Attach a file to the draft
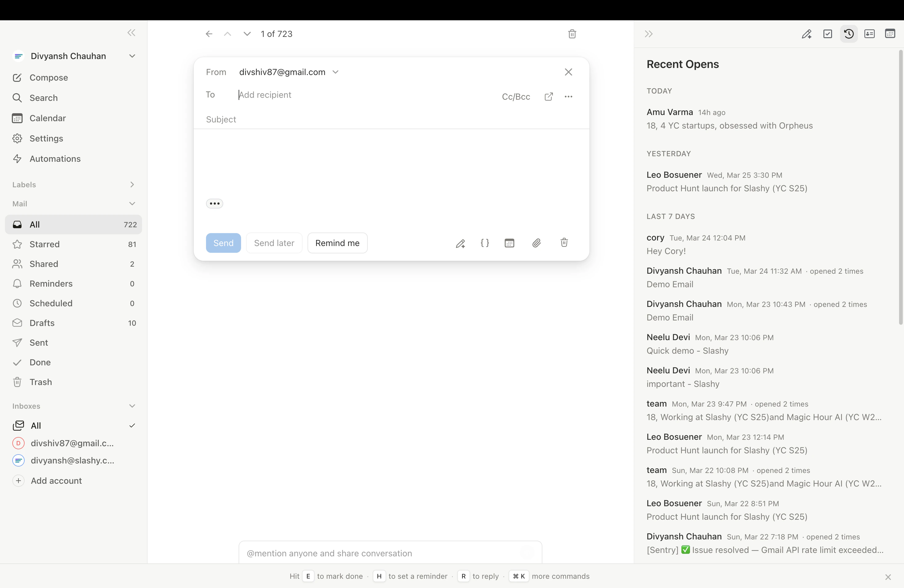This screenshot has width=904, height=588. pos(536,243)
